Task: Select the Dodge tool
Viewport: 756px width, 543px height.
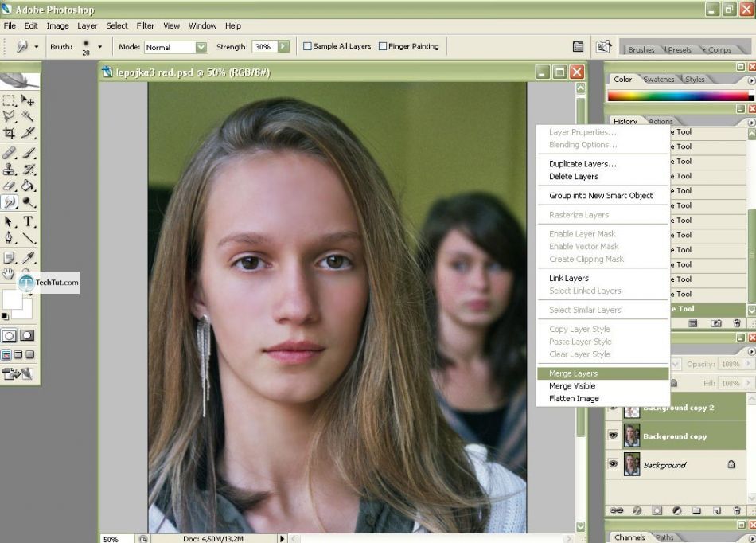Action: [28, 201]
